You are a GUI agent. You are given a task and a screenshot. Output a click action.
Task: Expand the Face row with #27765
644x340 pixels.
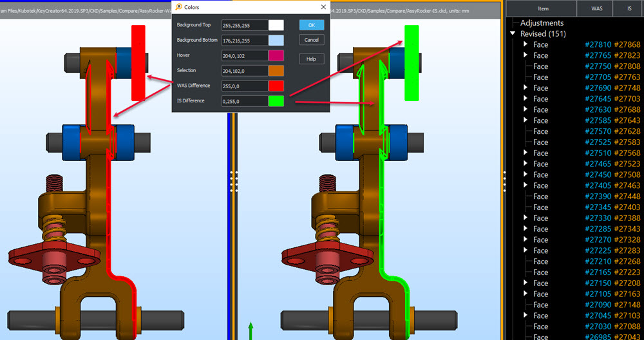click(526, 55)
